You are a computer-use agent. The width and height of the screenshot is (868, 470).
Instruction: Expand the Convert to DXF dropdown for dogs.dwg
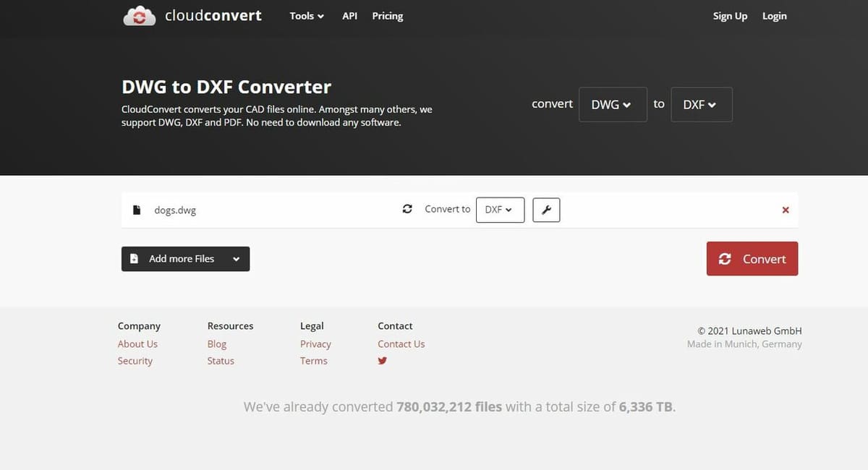[x=500, y=210]
